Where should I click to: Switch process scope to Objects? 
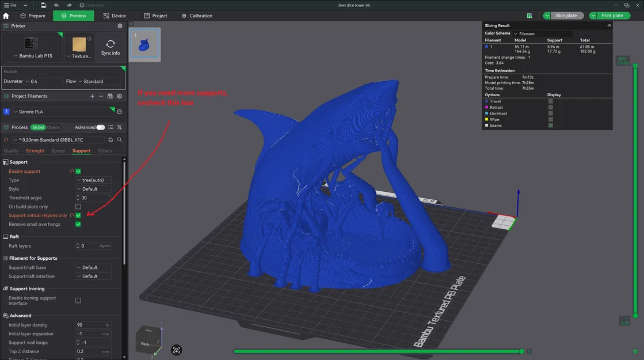pyautogui.click(x=54, y=127)
